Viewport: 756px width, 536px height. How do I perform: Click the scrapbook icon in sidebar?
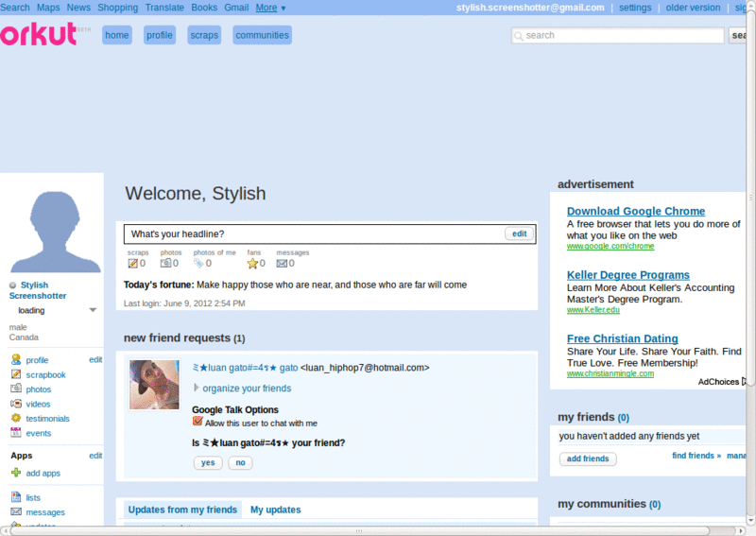pyautogui.click(x=16, y=374)
